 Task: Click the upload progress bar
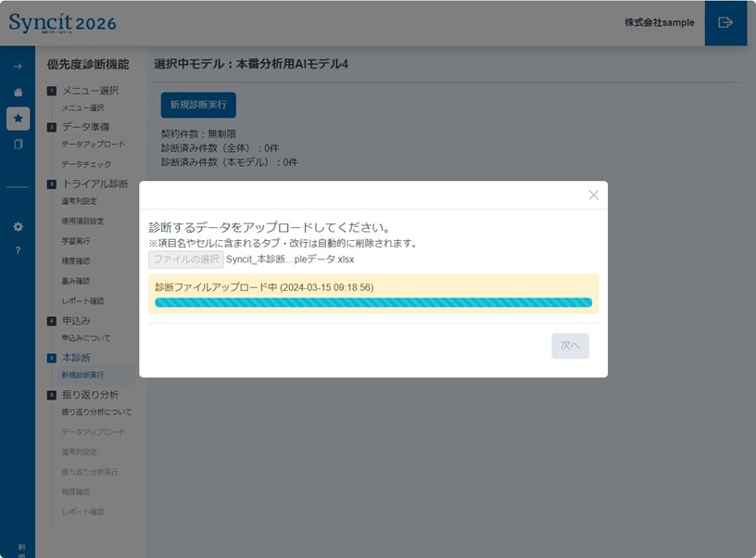(372, 302)
